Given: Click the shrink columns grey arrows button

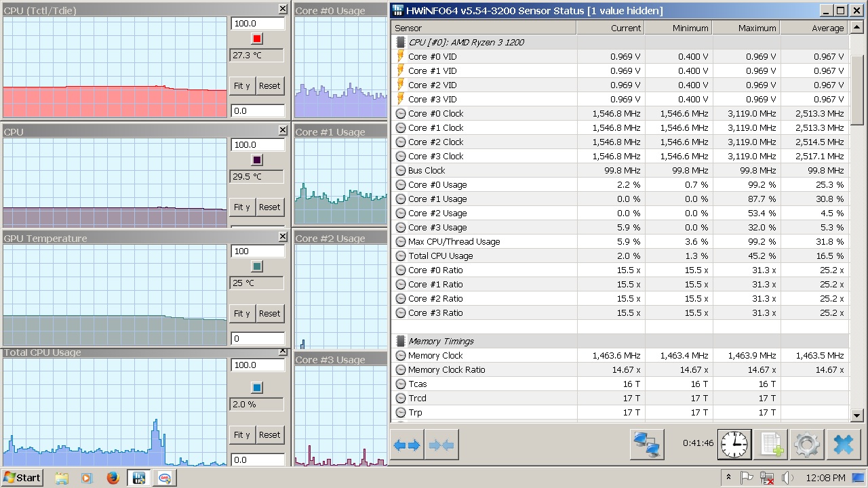Looking at the screenshot, I should 441,445.
